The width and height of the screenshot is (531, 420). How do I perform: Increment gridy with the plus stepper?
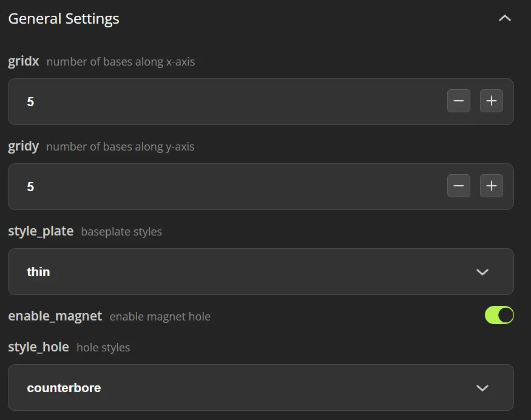pyautogui.click(x=492, y=186)
